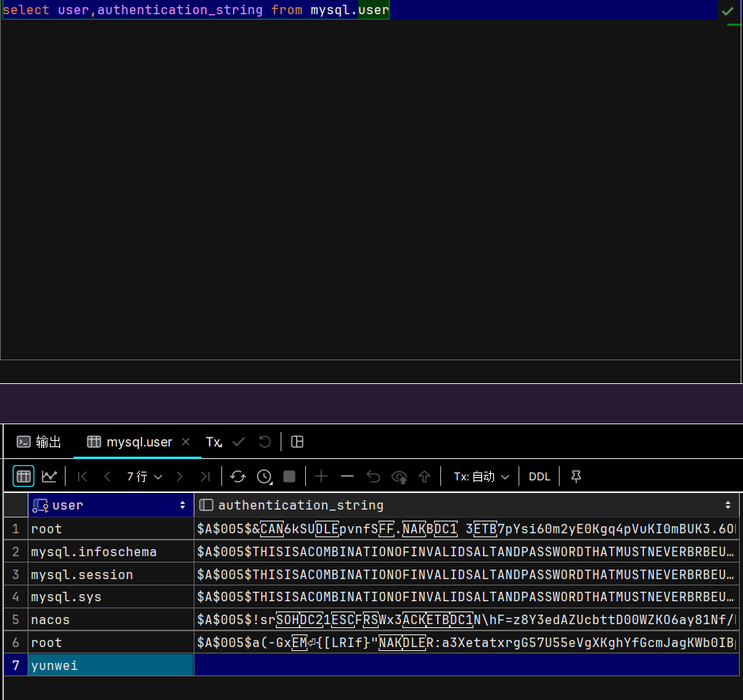The width and height of the screenshot is (743, 700).
Task: Click the green checkmark inspection indicator
Action: 728,10
